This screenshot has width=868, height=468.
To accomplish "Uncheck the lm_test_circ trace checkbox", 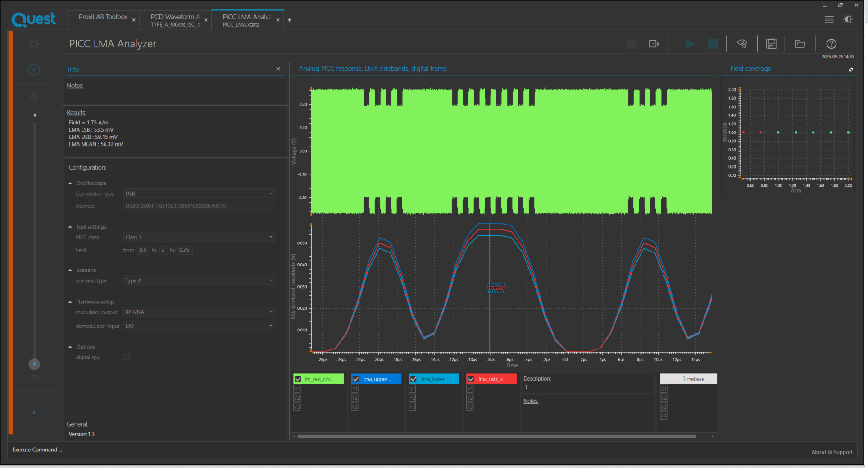I will 298,379.
